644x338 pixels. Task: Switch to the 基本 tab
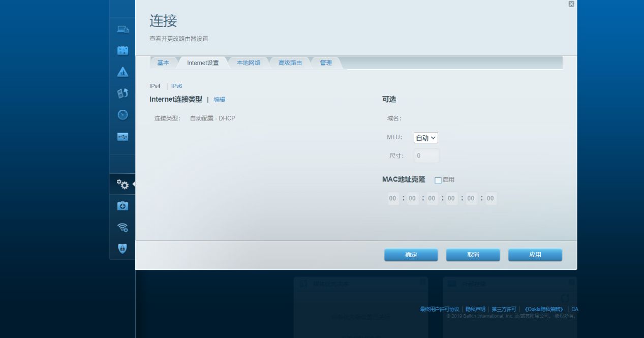[x=163, y=63]
